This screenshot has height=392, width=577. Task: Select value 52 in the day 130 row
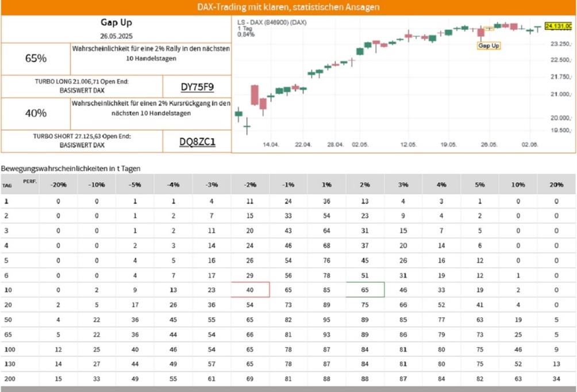[518, 364]
